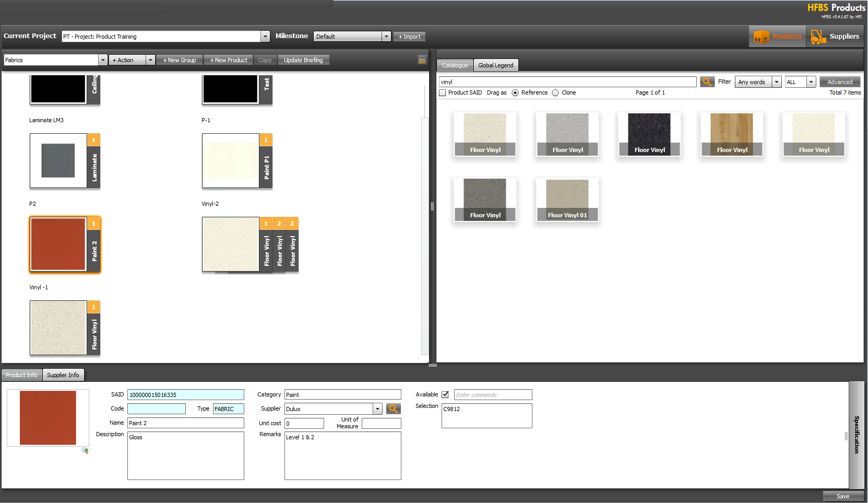
Task: Expand the Supplier Dulux dropdown
Action: [377, 409]
